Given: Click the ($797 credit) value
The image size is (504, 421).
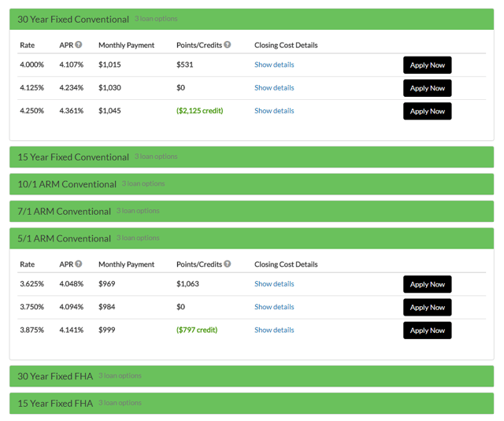Looking at the screenshot, I should coord(197,331).
